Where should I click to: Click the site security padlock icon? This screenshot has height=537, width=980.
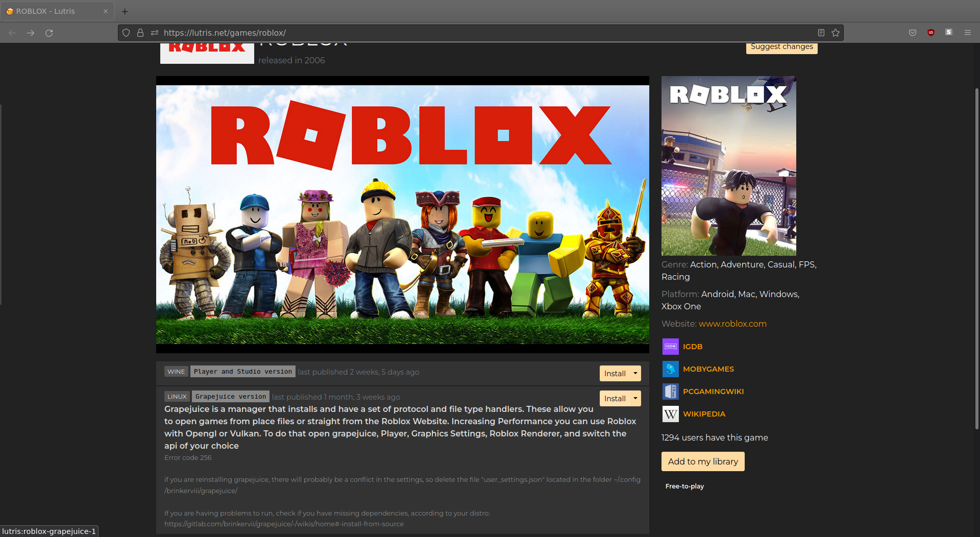[x=140, y=33]
